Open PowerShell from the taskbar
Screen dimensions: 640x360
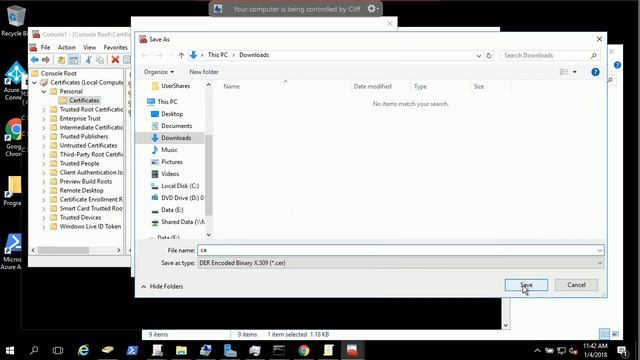(x=132, y=350)
